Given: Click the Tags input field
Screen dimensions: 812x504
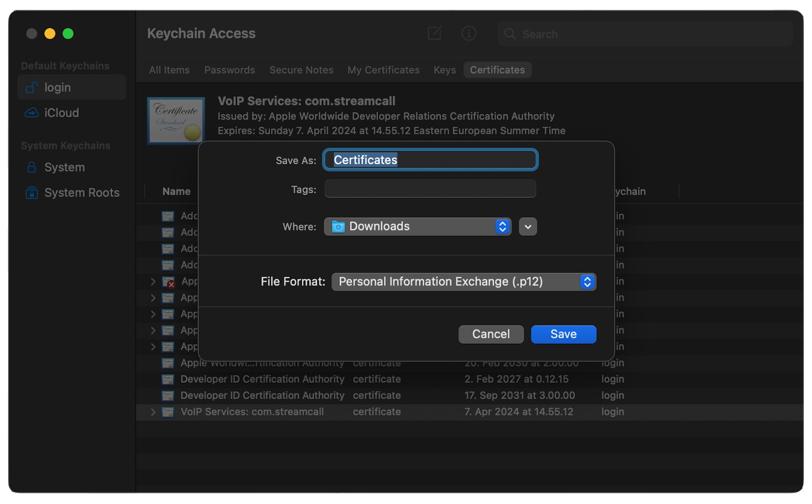Looking at the screenshot, I should pyautogui.click(x=430, y=189).
